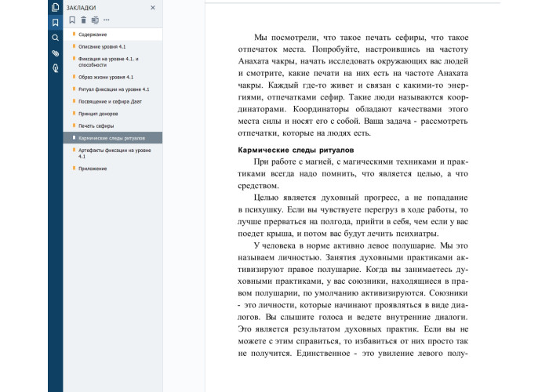Jump to Образ жизни уровня 4.1 bookmark

[x=106, y=78]
